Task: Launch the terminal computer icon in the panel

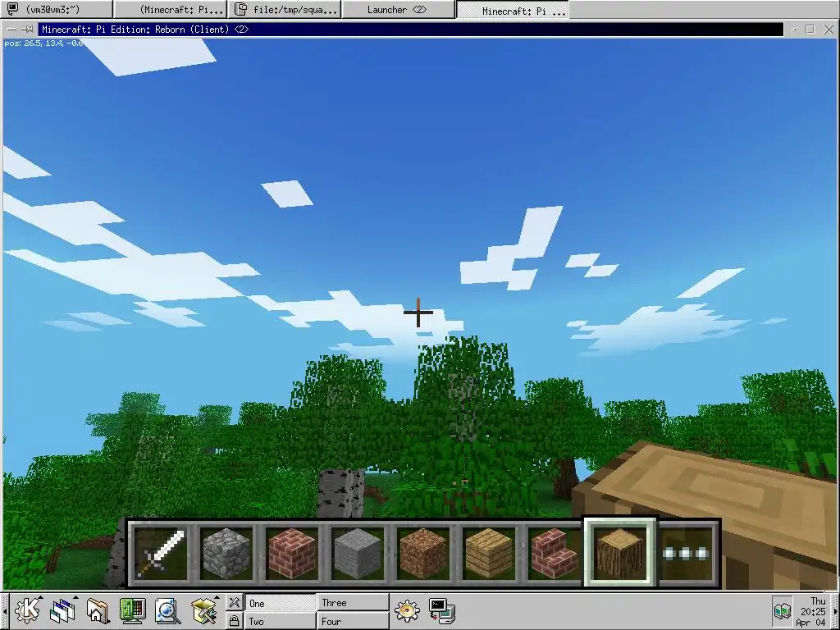Action: 442,610
